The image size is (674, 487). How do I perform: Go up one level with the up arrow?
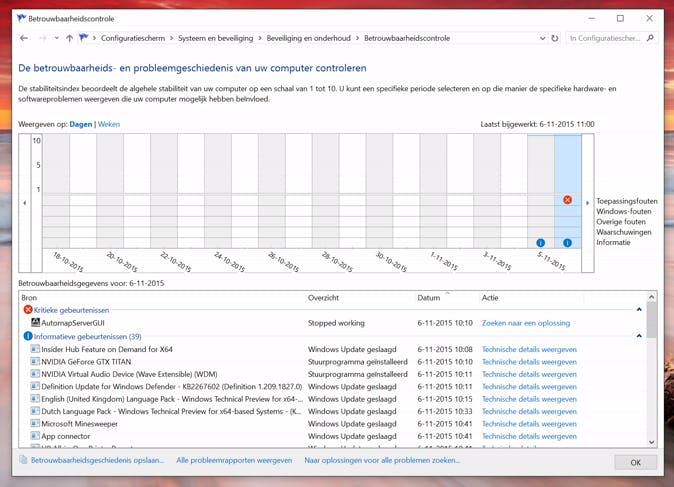[69, 38]
